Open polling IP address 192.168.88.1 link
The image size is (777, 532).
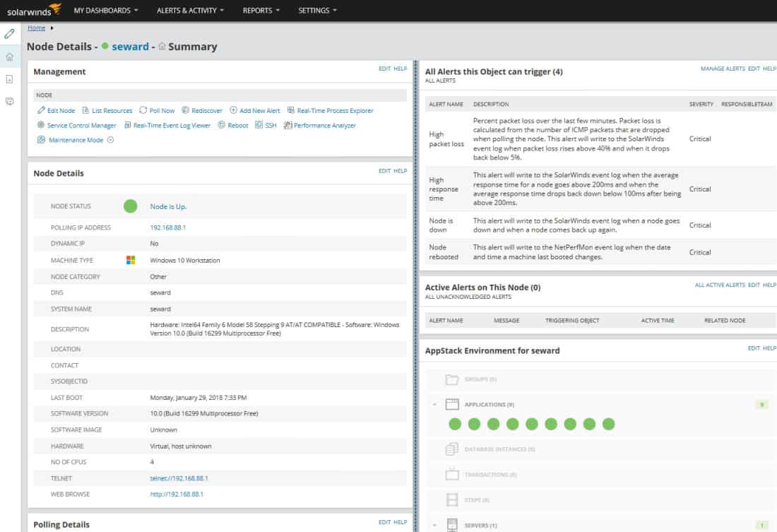[167, 227]
